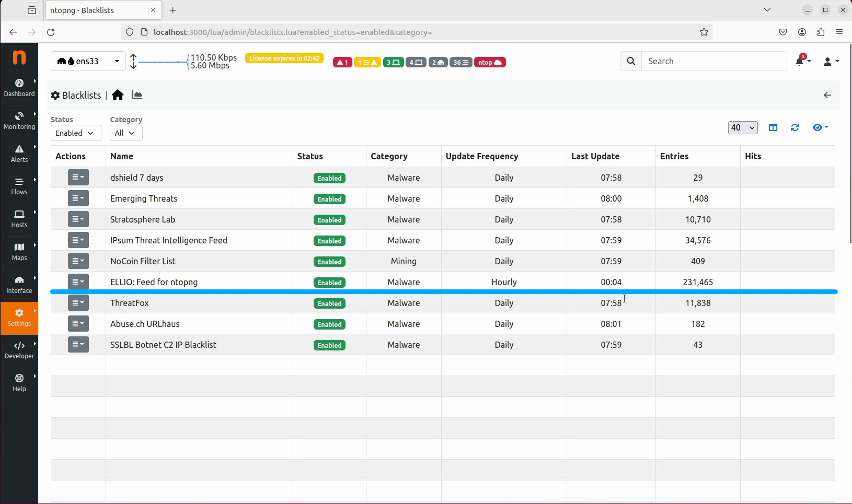Toggle the eye visibility options button

(x=820, y=127)
